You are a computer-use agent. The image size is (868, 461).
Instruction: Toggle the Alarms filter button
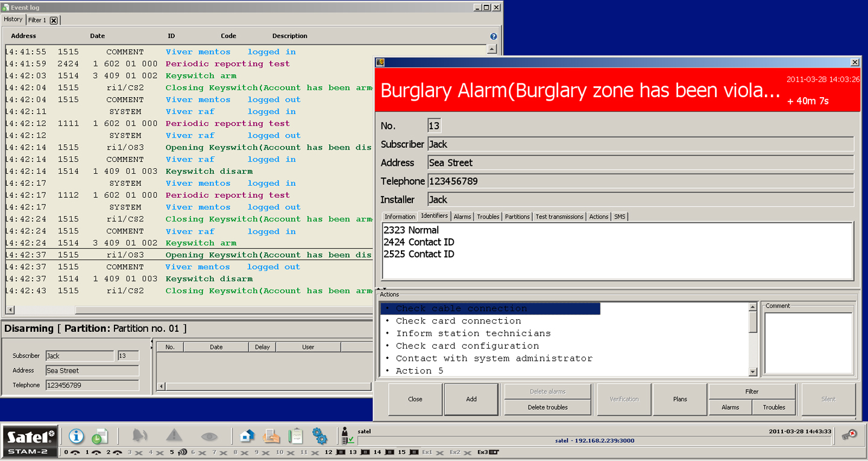[x=730, y=407]
